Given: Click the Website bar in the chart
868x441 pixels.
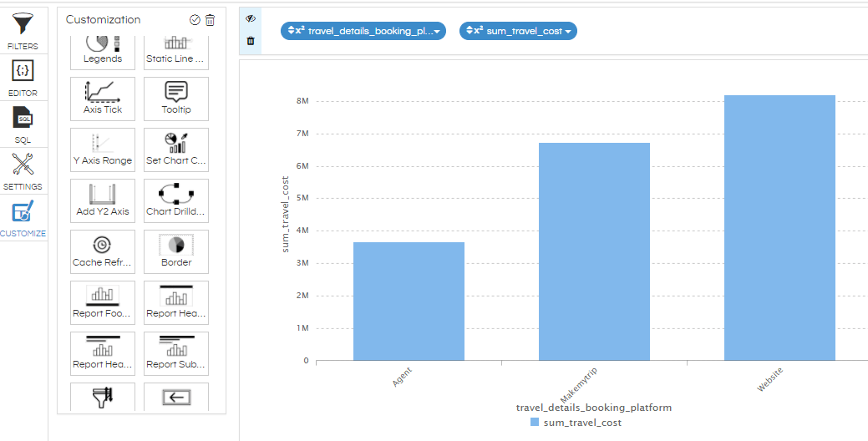Looking at the screenshot, I should click(779, 228).
